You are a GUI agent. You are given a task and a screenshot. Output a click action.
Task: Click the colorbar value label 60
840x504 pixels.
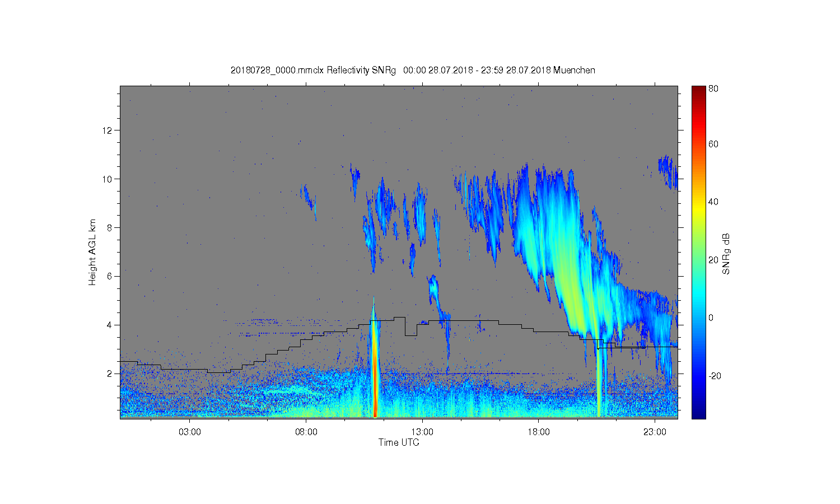point(713,144)
